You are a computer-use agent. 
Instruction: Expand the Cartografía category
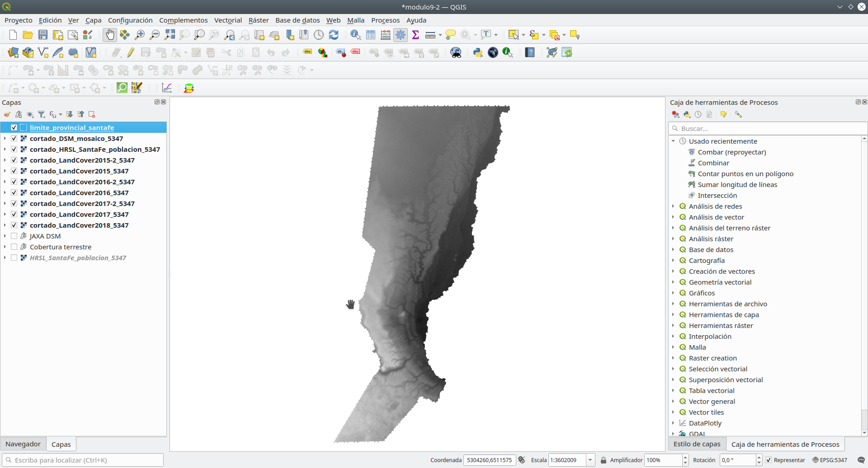pyautogui.click(x=673, y=260)
